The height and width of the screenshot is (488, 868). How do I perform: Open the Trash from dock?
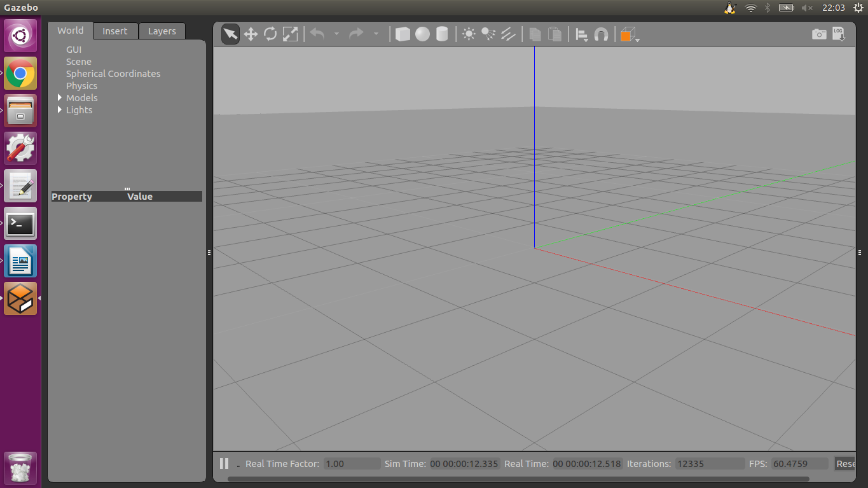point(20,468)
